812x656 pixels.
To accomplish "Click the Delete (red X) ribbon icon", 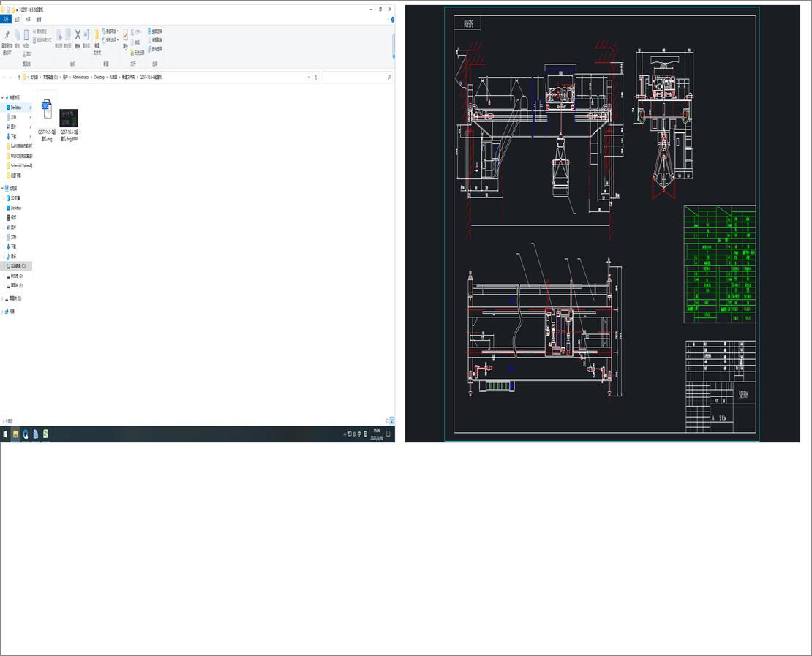I will (x=77, y=35).
